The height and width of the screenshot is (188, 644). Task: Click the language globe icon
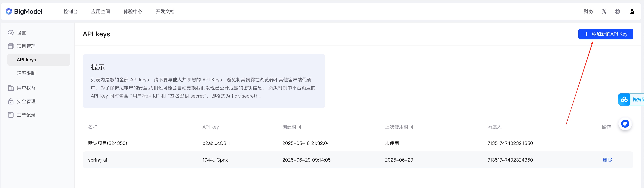[x=617, y=11]
